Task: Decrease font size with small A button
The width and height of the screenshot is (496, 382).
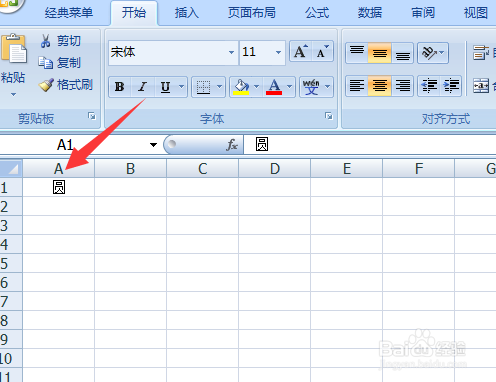Action: [x=323, y=52]
